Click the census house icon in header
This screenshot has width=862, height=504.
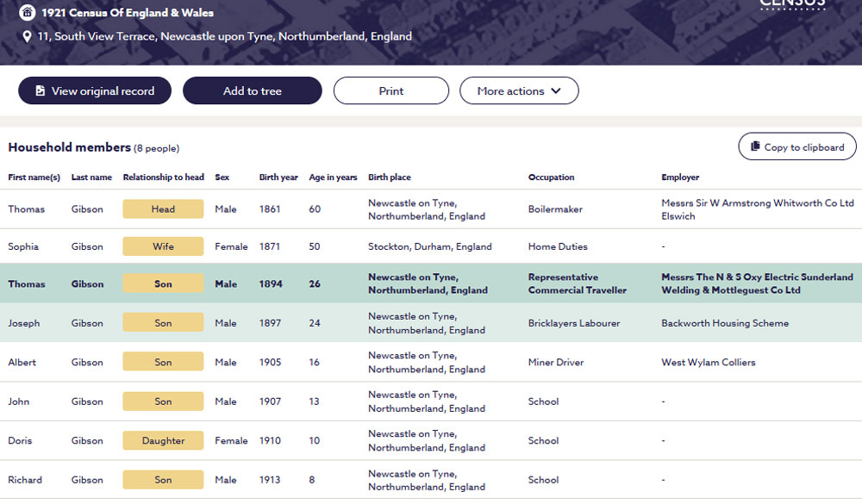coord(28,13)
